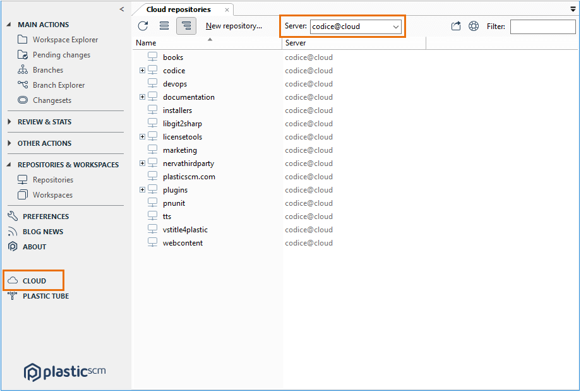This screenshot has height=392, width=581.
Task: Refresh the cloud repositories list
Action: tap(143, 26)
